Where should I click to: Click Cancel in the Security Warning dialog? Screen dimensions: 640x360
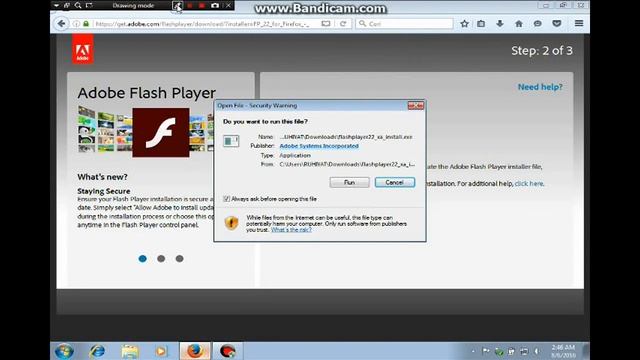point(395,182)
